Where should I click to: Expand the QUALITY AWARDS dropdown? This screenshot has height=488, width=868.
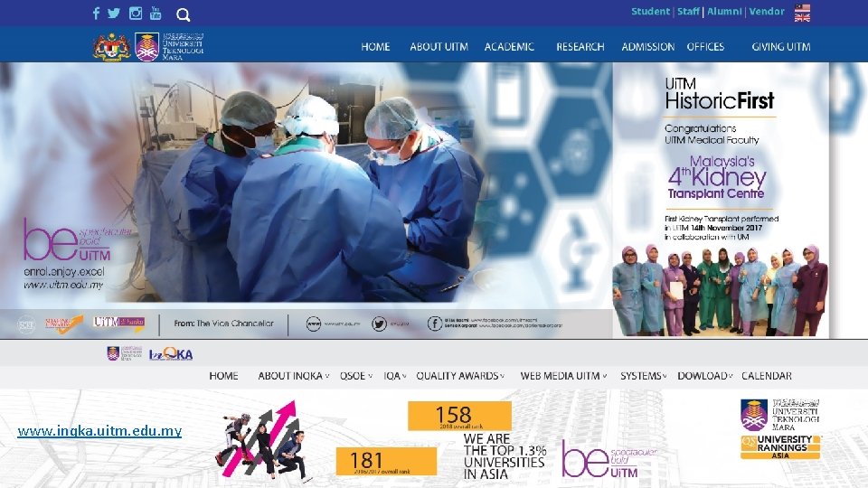(x=460, y=376)
